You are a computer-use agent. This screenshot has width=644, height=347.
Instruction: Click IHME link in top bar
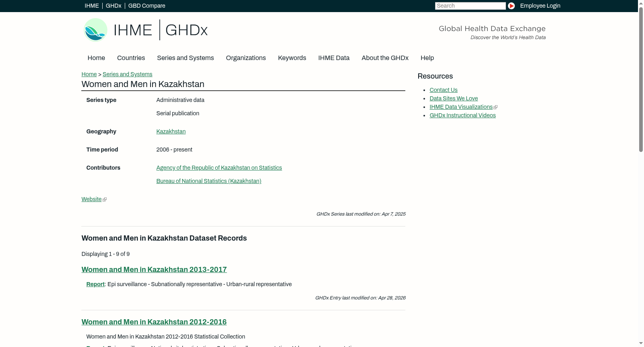[92, 6]
